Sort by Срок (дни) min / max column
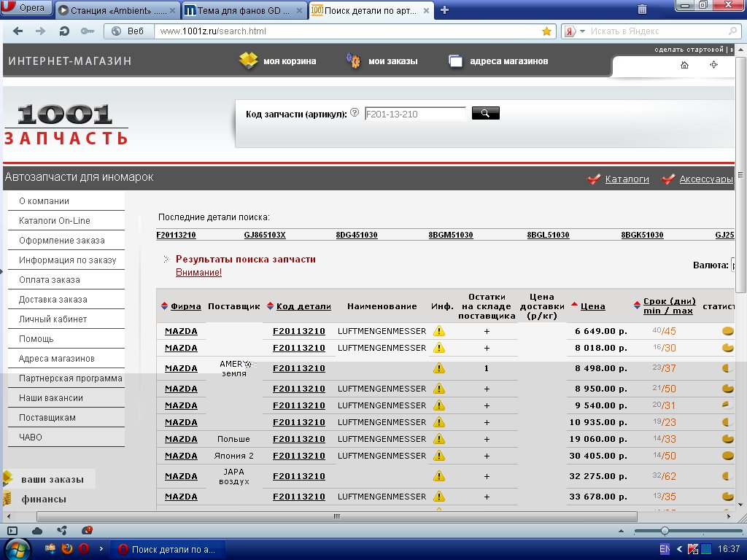The image size is (747, 560). (x=669, y=306)
